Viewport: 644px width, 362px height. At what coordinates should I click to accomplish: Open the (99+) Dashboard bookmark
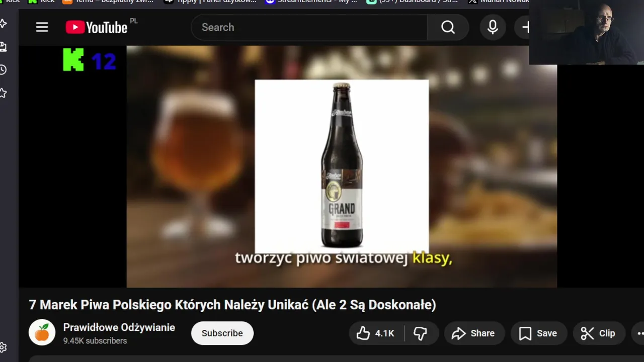point(412,2)
